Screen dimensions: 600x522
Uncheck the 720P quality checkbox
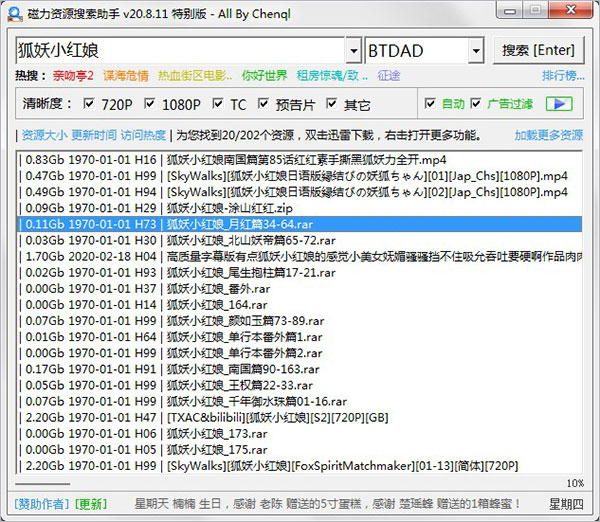[x=89, y=104]
